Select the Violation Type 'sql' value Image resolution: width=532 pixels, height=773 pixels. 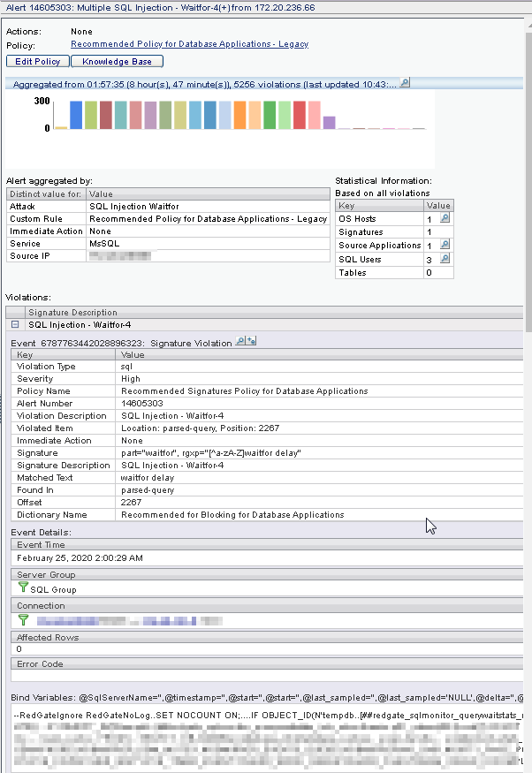pyautogui.click(x=126, y=367)
